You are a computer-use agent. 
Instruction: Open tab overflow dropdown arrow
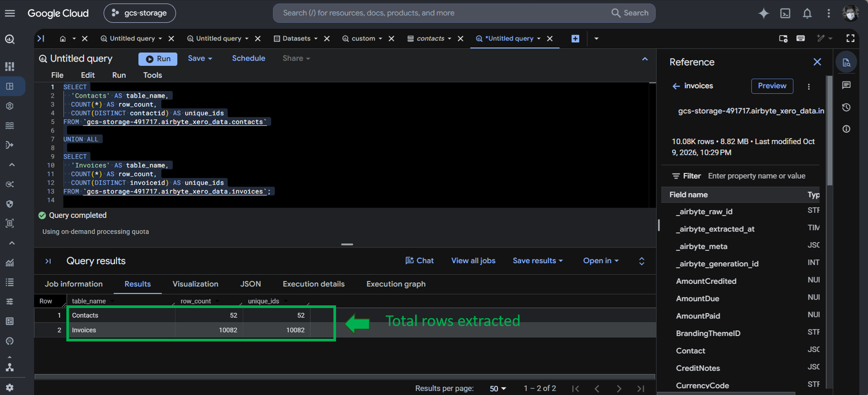tap(596, 39)
